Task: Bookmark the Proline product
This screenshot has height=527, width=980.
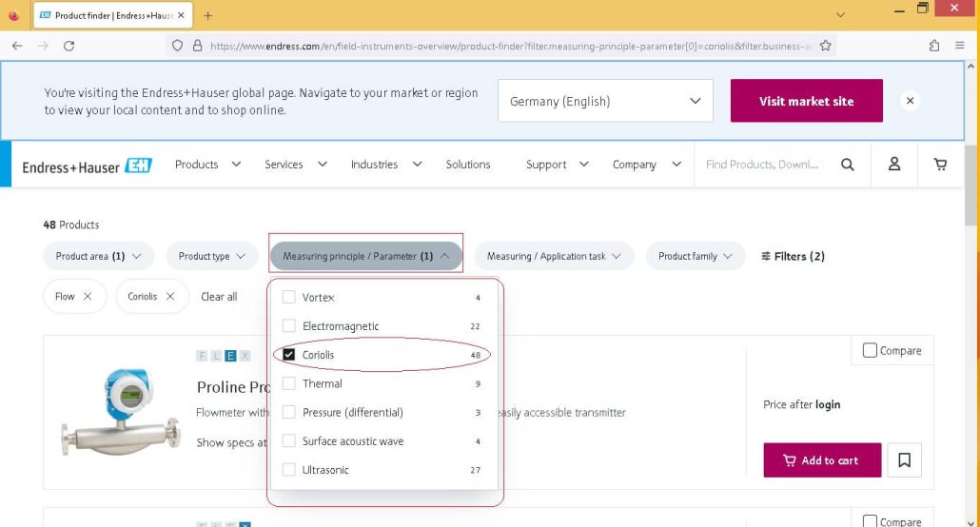Action: pos(905,460)
